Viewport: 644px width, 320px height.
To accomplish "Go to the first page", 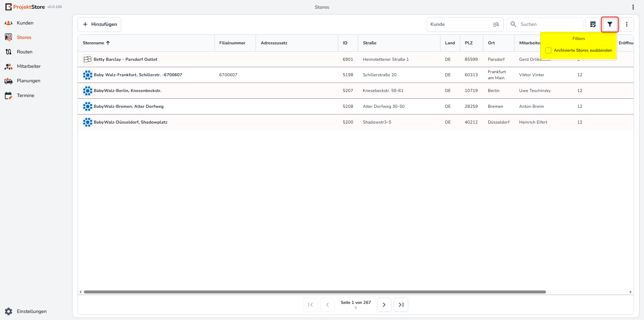I will pos(310,305).
